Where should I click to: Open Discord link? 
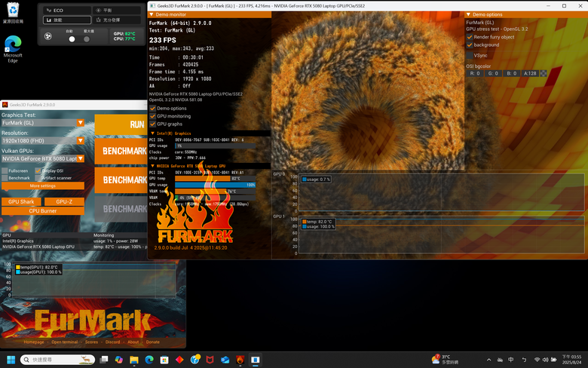point(112,342)
